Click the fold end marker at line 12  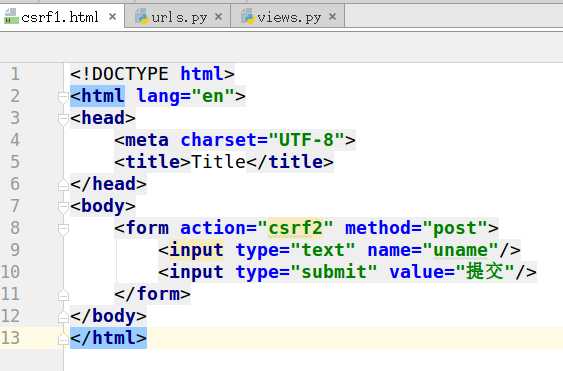(63, 317)
